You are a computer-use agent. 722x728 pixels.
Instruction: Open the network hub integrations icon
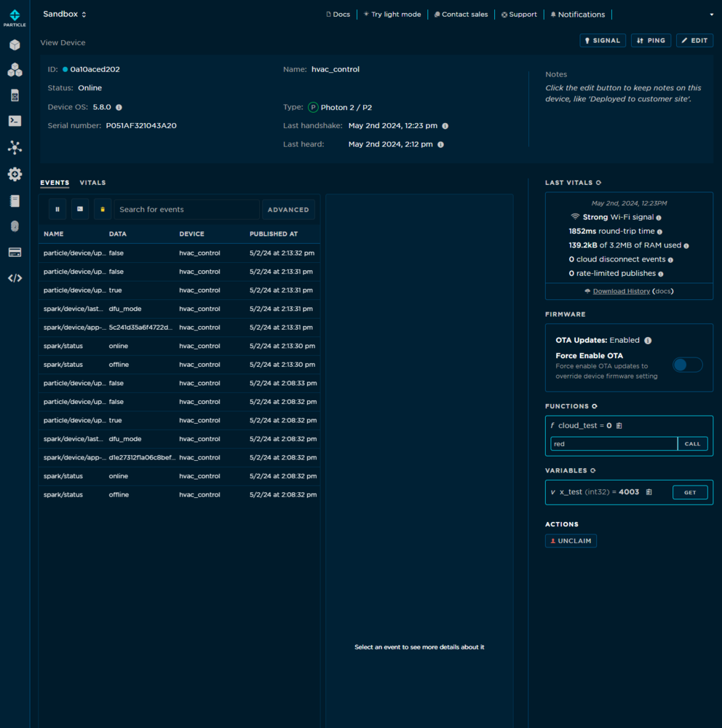(15, 148)
